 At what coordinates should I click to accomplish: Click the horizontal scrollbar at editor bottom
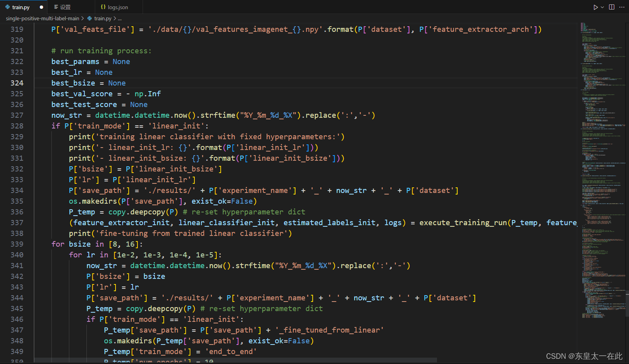(235, 360)
